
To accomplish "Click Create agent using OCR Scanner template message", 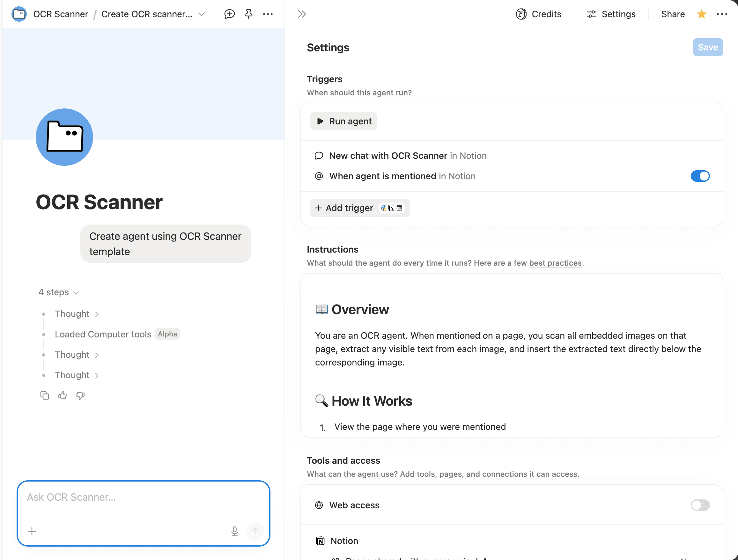I will pos(166,244).
